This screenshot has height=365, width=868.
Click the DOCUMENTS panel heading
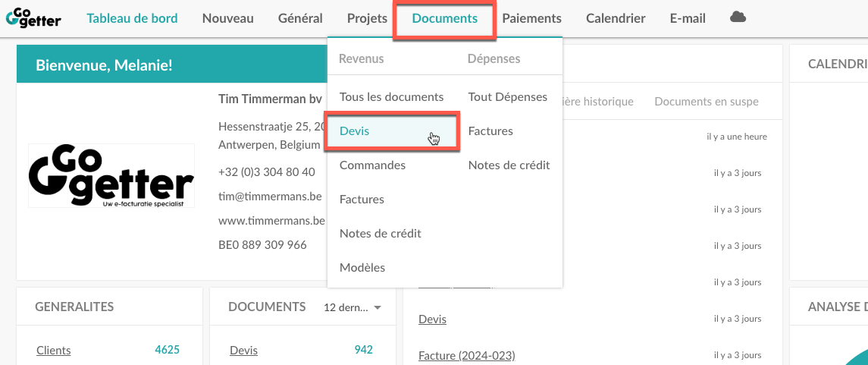tap(267, 307)
